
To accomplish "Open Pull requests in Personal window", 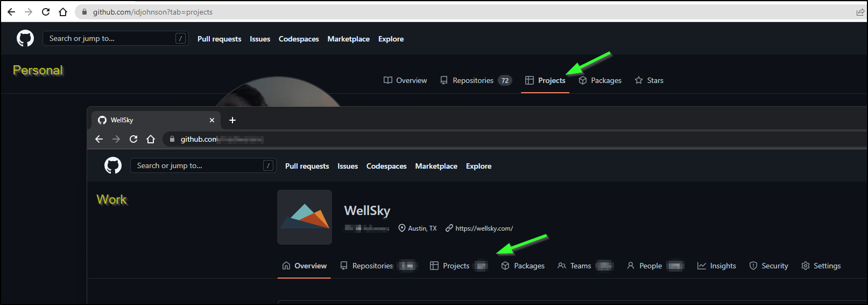I will point(219,39).
